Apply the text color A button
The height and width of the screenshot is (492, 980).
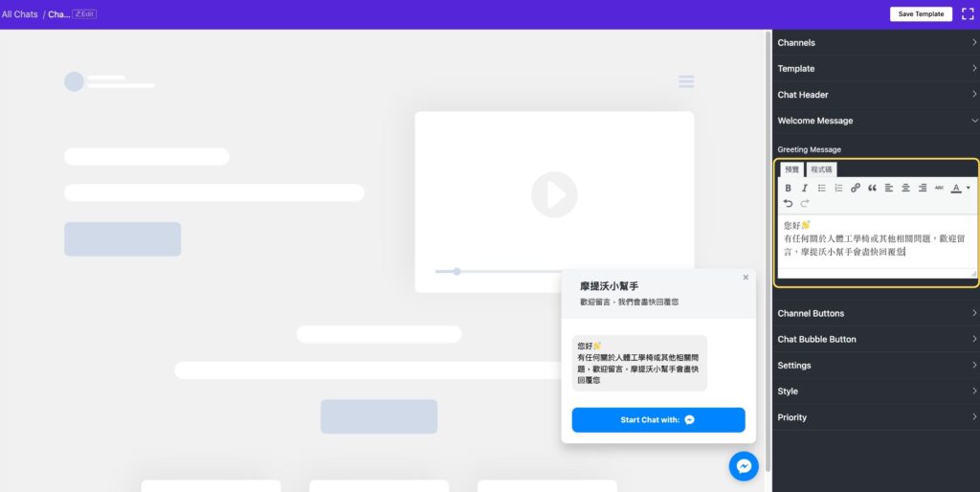[956, 189]
